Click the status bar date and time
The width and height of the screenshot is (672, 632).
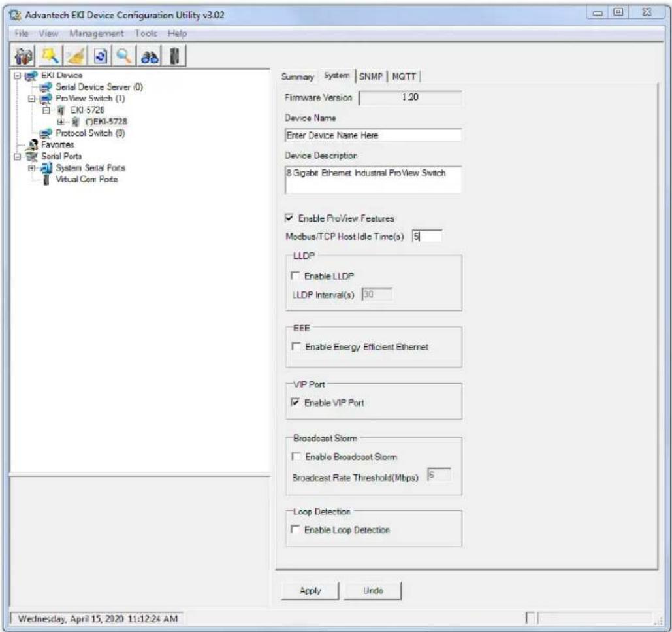pos(98,619)
